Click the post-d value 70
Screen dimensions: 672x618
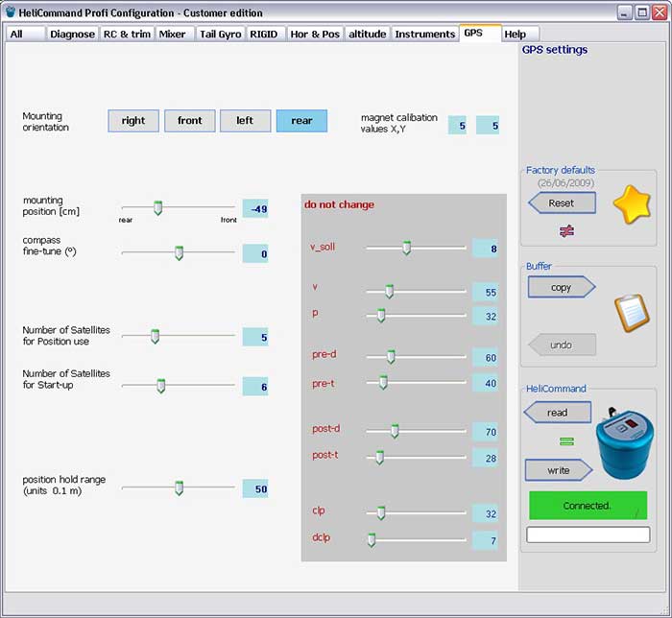click(485, 432)
